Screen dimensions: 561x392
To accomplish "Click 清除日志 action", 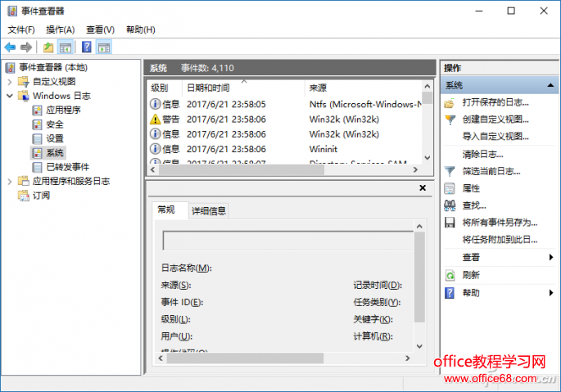I will [482, 154].
